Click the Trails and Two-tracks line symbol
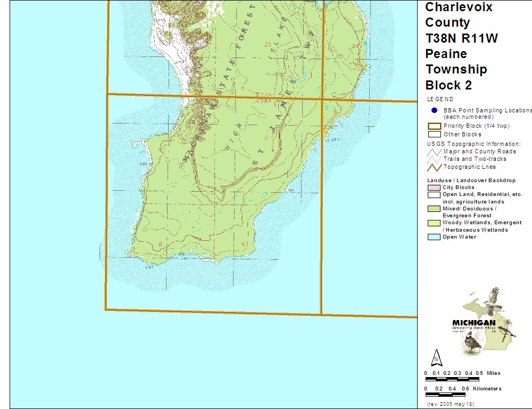Image resolution: width=532 pixels, height=409 pixels. [x=434, y=159]
